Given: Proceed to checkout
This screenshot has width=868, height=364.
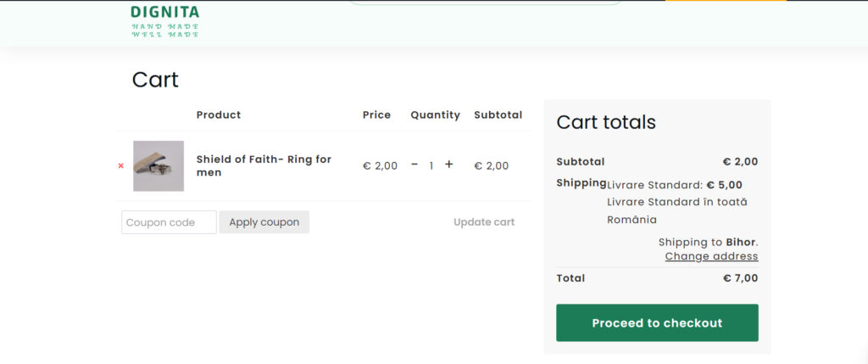Looking at the screenshot, I should [x=657, y=323].
